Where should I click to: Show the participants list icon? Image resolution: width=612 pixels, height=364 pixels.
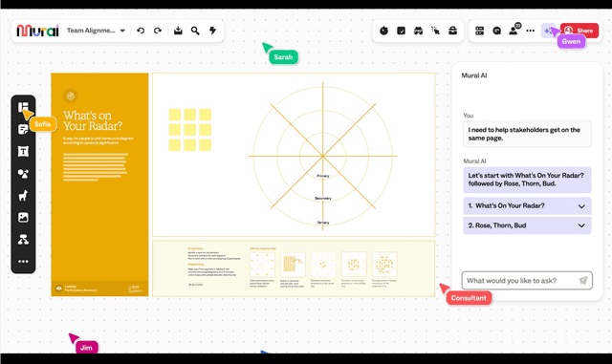tap(514, 30)
